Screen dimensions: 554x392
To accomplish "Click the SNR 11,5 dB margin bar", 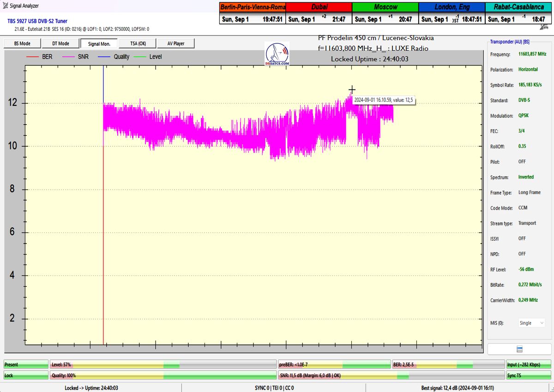I will (391, 375).
